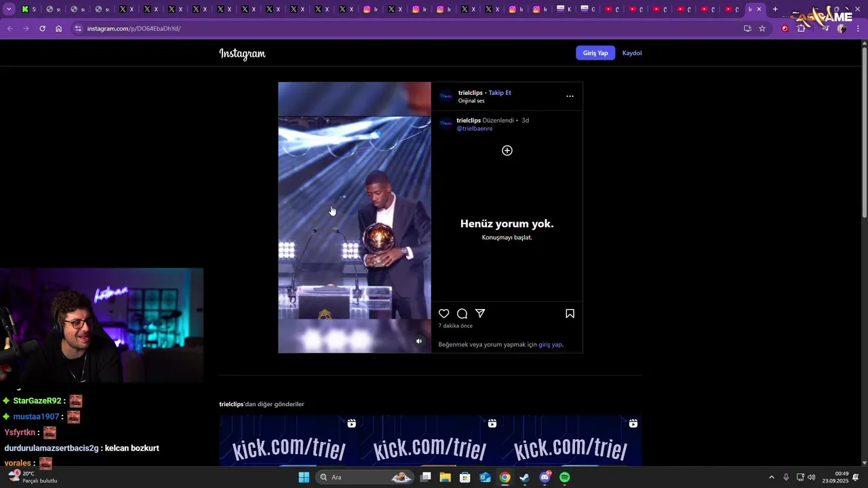Click the '7 dakika önce' timestamp
The image size is (868, 488).
[456, 326]
